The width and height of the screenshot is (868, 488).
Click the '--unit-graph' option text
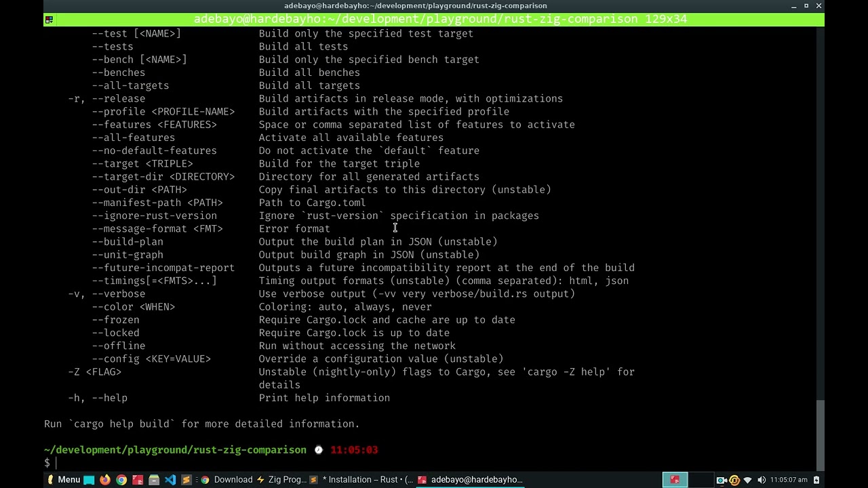point(127,255)
